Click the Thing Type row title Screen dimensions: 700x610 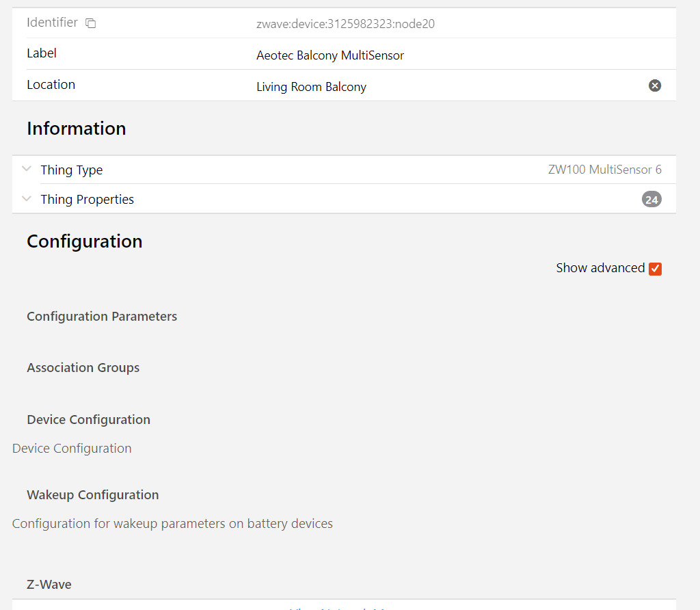(x=72, y=170)
